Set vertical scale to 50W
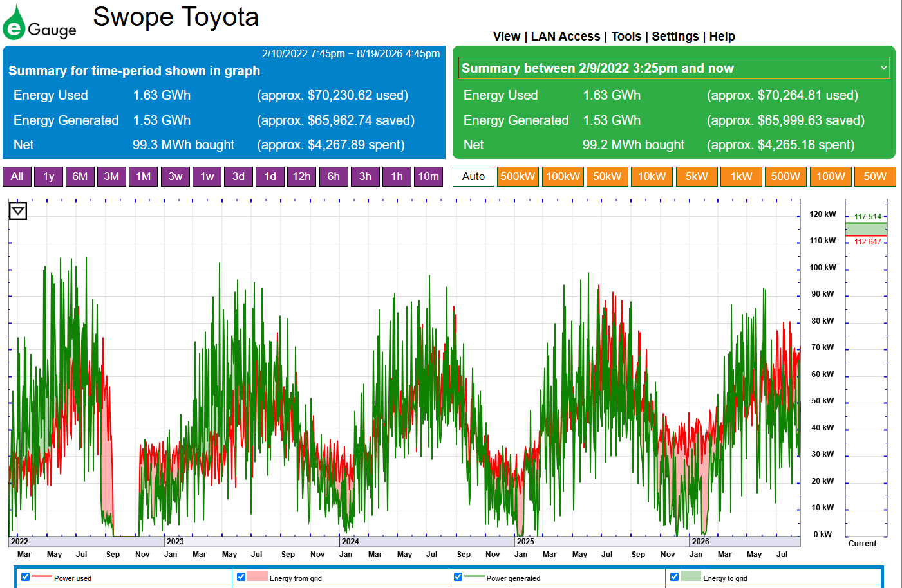This screenshot has height=588, width=902. (876, 176)
